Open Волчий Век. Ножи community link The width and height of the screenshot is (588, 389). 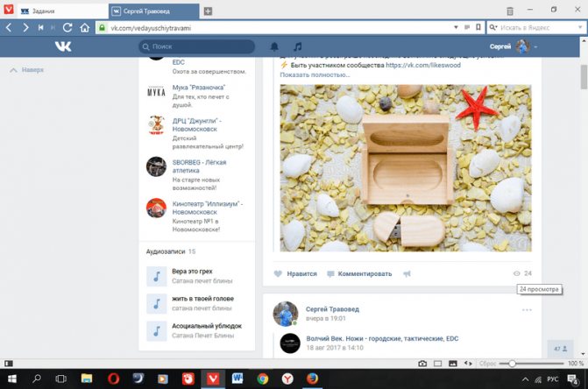382,338
